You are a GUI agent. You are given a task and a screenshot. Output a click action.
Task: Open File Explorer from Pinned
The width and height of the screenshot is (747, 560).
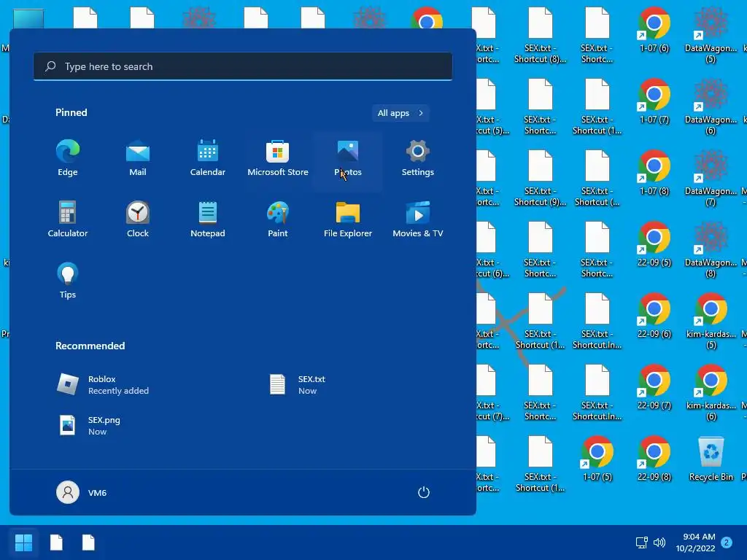click(348, 219)
